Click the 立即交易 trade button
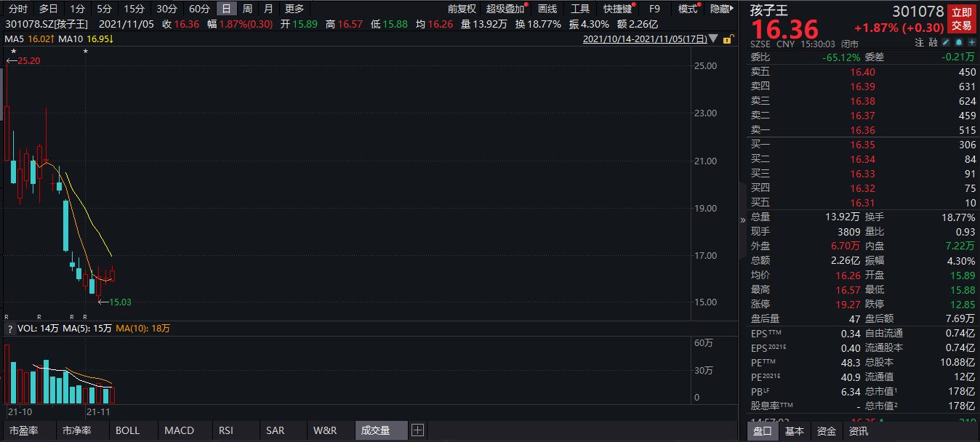Screen dimensions: 980x442 point(962,19)
